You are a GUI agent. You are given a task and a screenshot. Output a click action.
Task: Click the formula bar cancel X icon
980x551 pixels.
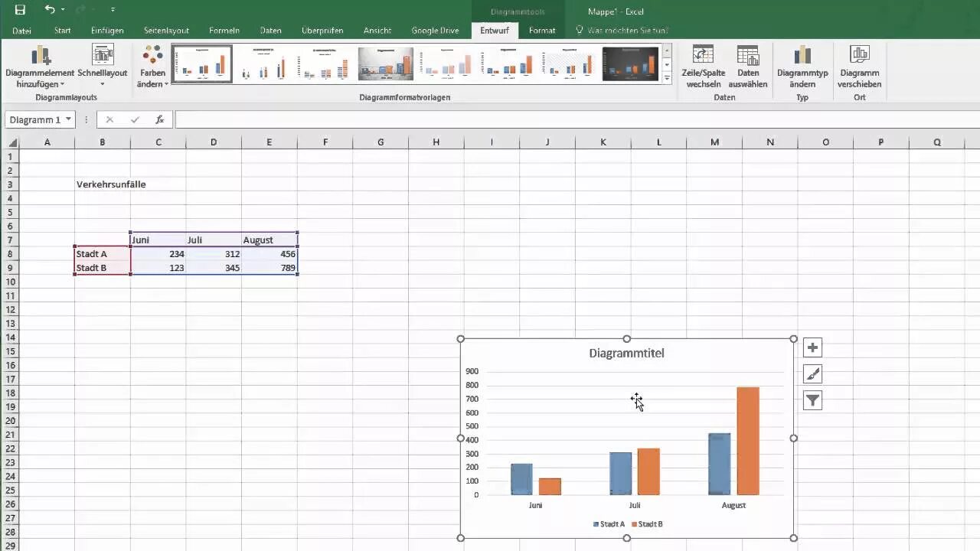pos(109,119)
